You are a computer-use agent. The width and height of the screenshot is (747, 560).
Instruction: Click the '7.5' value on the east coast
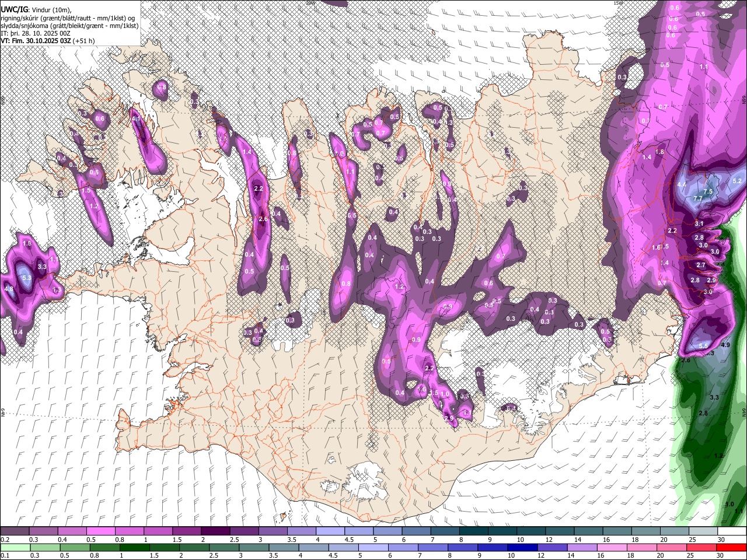708,191
